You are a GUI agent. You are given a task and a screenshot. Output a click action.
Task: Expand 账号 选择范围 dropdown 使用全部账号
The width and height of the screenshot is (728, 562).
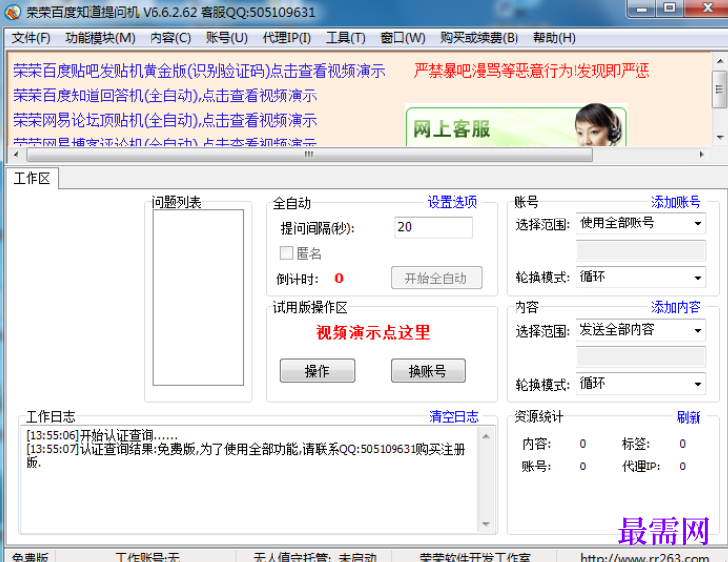(641, 223)
